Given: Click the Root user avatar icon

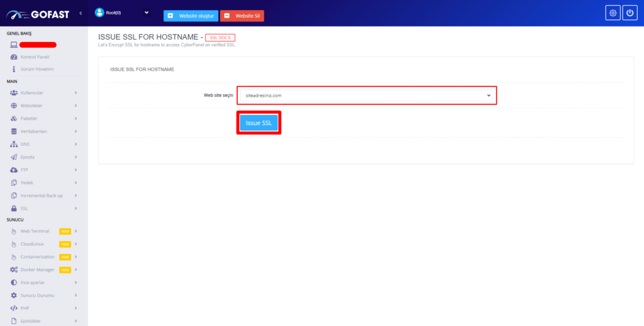Looking at the screenshot, I should pos(99,12).
